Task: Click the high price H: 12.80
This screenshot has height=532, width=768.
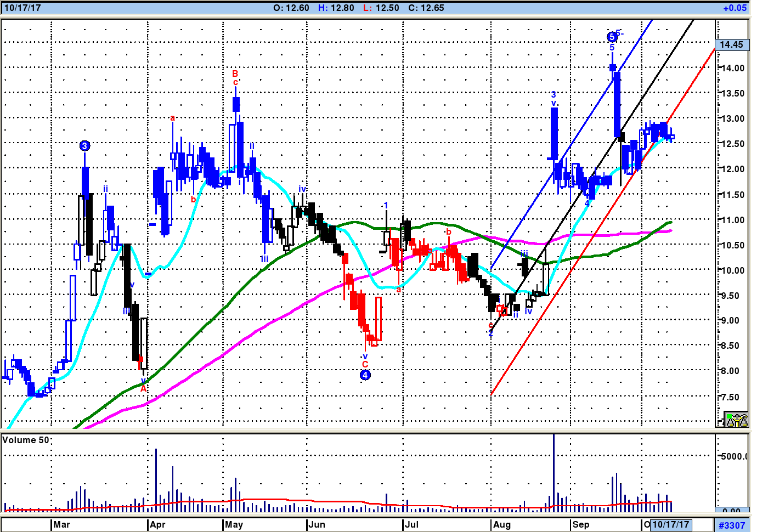Action: click(x=336, y=8)
